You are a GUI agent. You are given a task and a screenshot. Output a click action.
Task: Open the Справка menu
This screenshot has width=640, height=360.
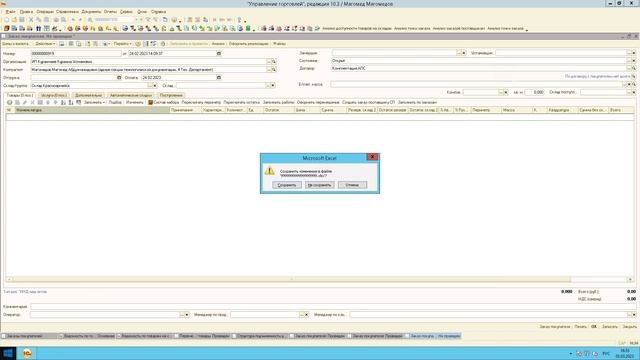(x=158, y=12)
